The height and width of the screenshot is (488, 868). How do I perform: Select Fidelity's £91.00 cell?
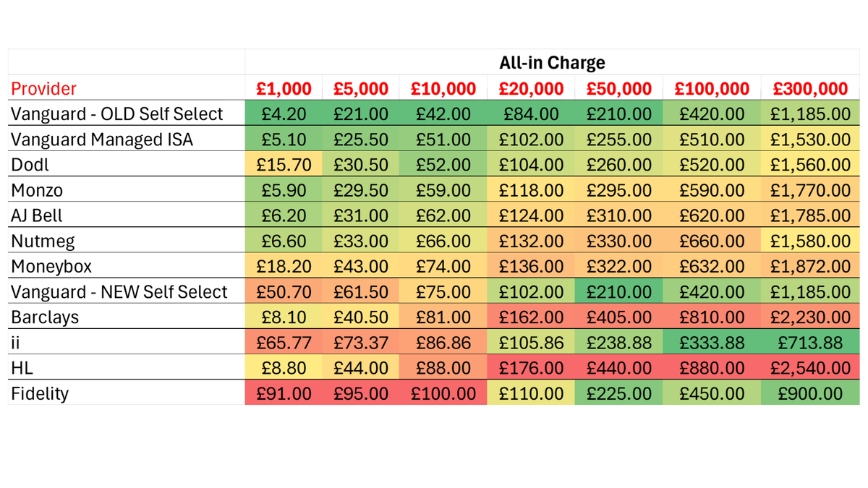[x=284, y=393]
